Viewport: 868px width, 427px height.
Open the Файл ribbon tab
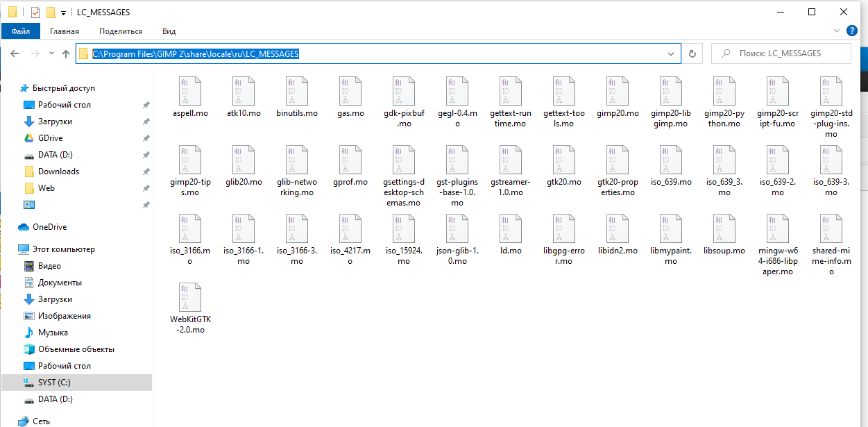click(x=20, y=31)
